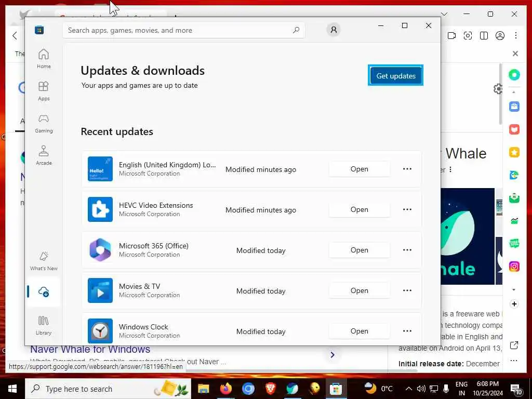Open Microsoft 365 (Office) app

[x=359, y=250]
